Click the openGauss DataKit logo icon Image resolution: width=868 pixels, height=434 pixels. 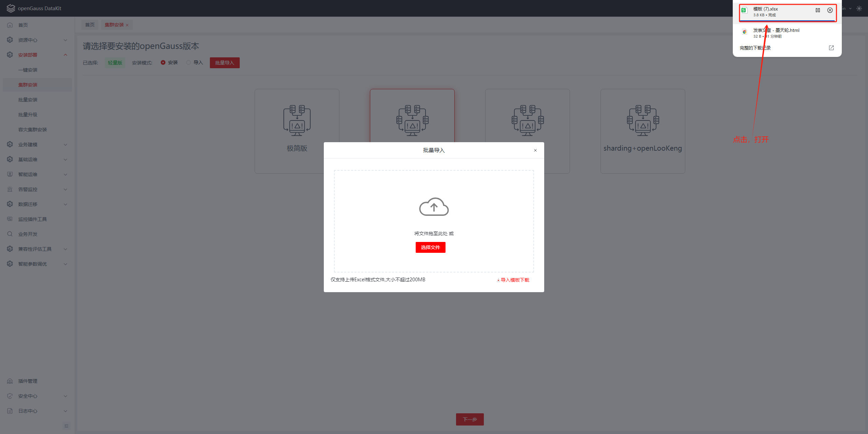click(11, 8)
